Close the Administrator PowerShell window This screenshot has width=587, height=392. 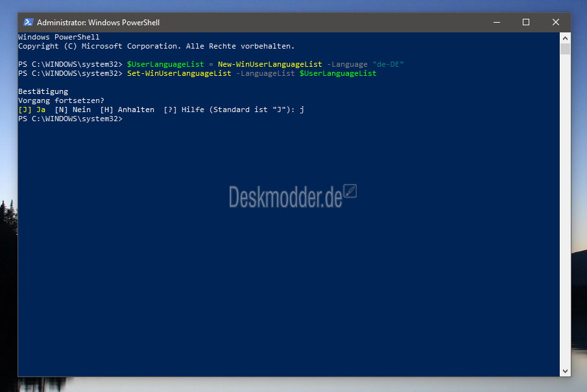coord(556,23)
